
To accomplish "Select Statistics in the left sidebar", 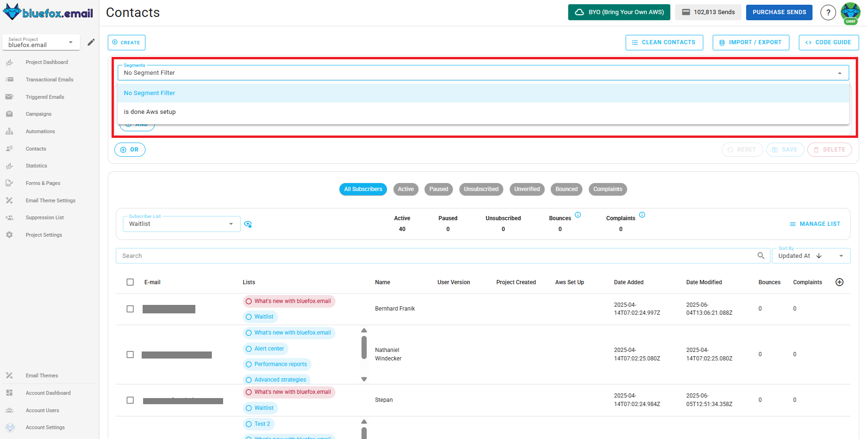I will pos(36,166).
